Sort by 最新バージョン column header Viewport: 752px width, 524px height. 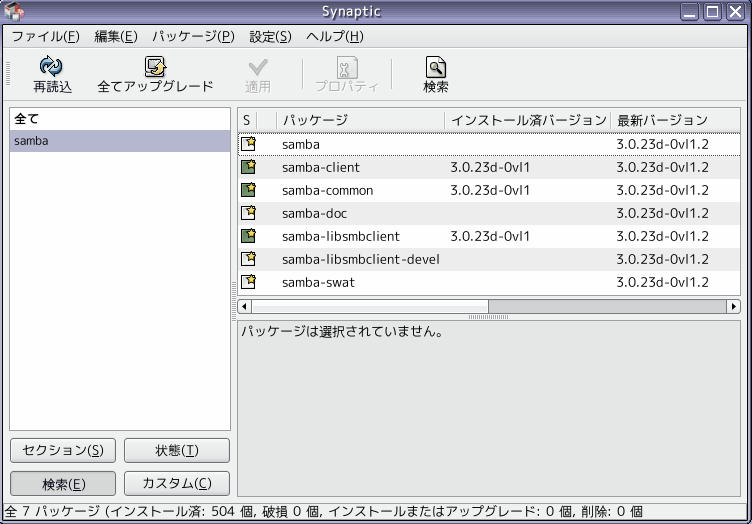[675, 120]
